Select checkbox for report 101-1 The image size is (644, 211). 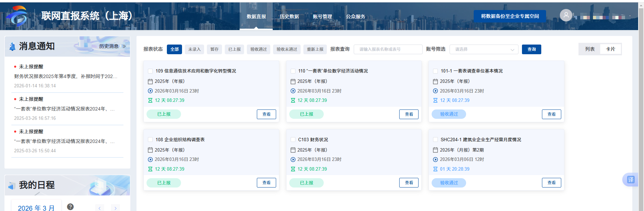(435, 71)
